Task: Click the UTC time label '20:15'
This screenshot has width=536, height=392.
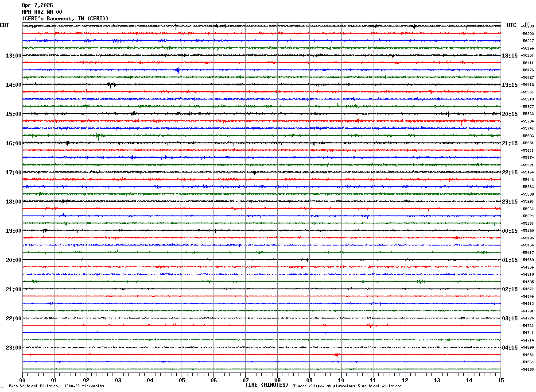Action: coord(510,114)
